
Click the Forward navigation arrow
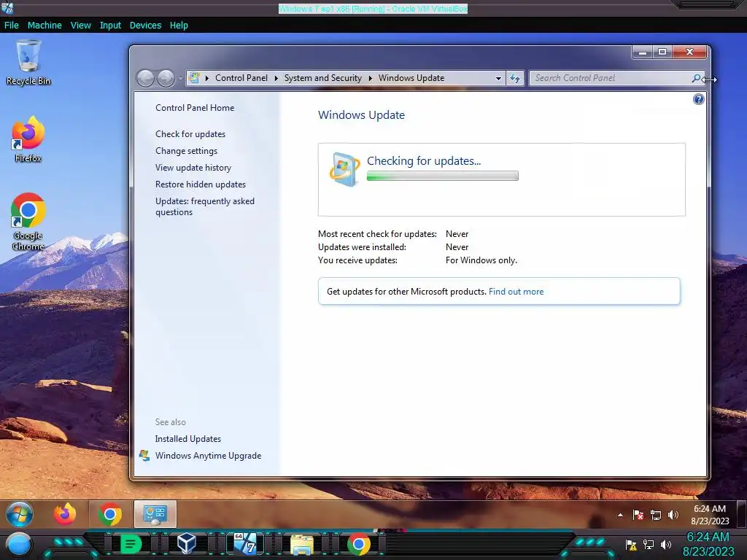pos(166,78)
